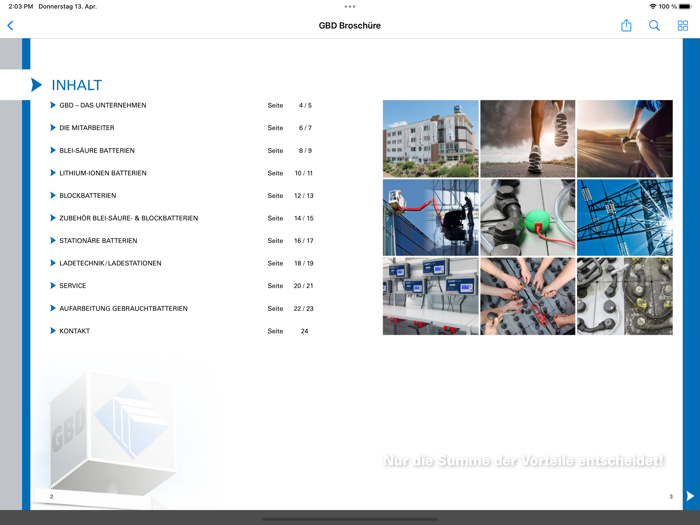Image resolution: width=700 pixels, height=525 pixels.
Task: Tap the green battery plug photo
Action: [528, 217]
